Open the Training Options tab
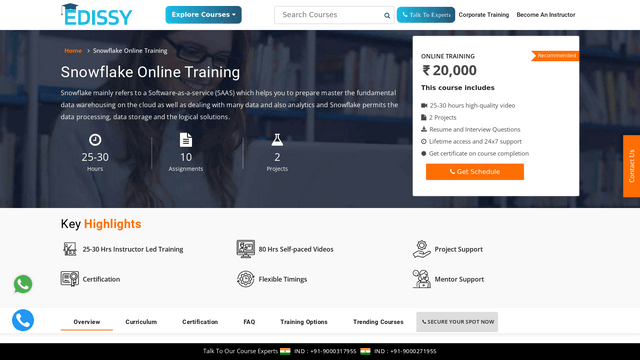The width and height of the screenshot is (640, 360). [x=304, y=322]
